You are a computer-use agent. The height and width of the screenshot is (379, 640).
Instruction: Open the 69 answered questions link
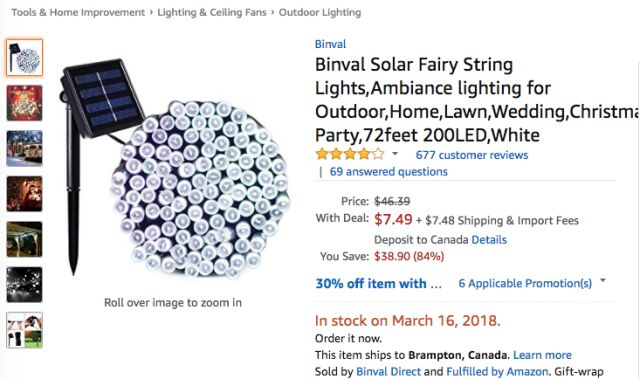389,172
